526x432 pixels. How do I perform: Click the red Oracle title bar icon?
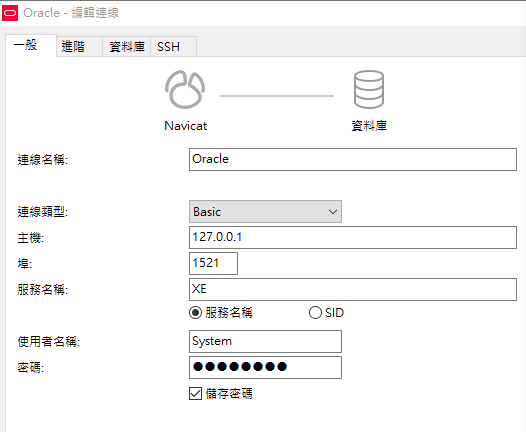point(10,13)
